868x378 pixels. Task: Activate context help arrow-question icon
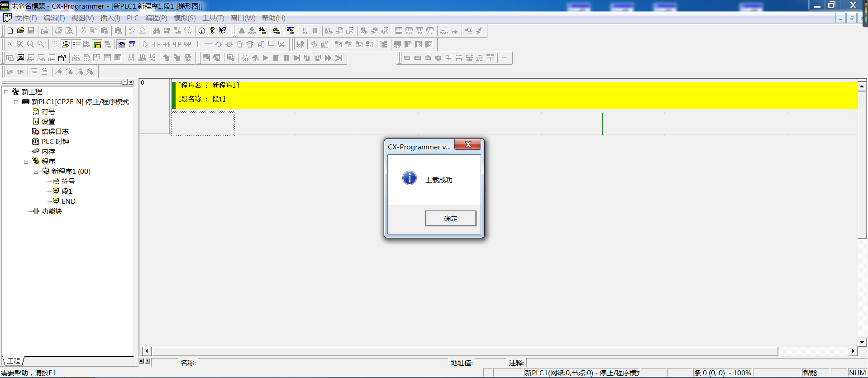pos(223,31)
